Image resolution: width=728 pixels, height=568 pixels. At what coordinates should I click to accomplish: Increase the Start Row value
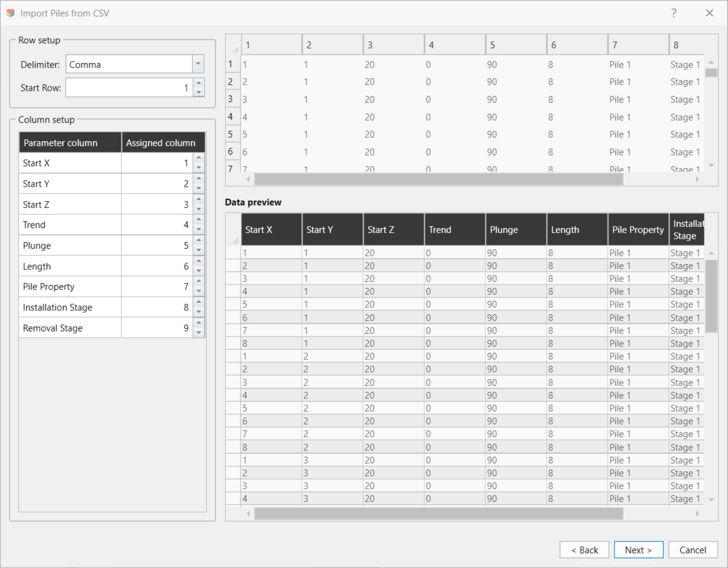[199, 83]
